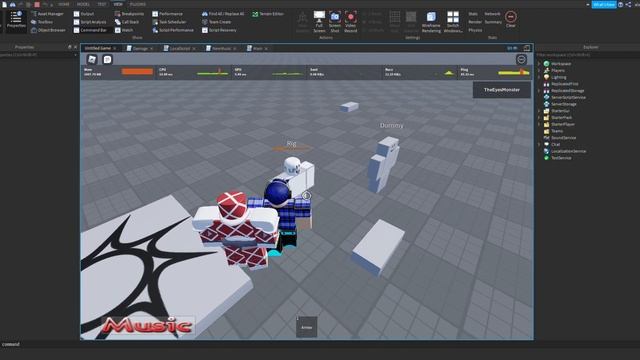
Task: Expand the Lighting node
Action: click(x=539, y=77)
